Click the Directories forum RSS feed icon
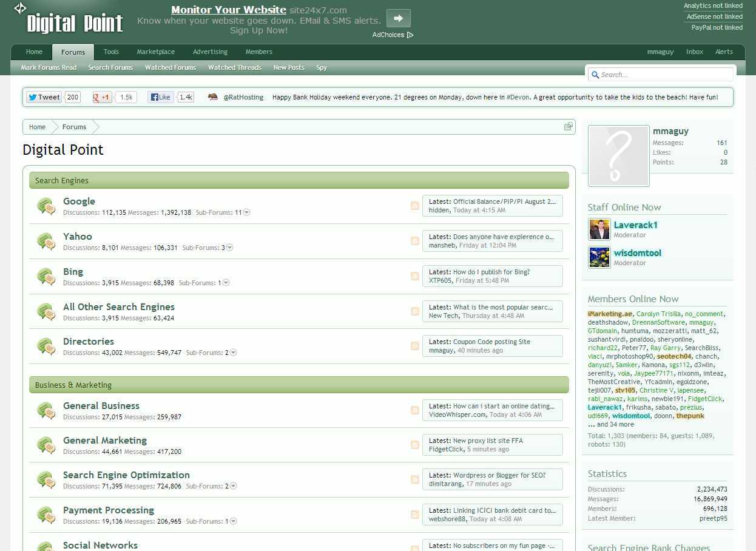Image resolution: width=756 pixels, height=551 pixels. click(415, 346)
